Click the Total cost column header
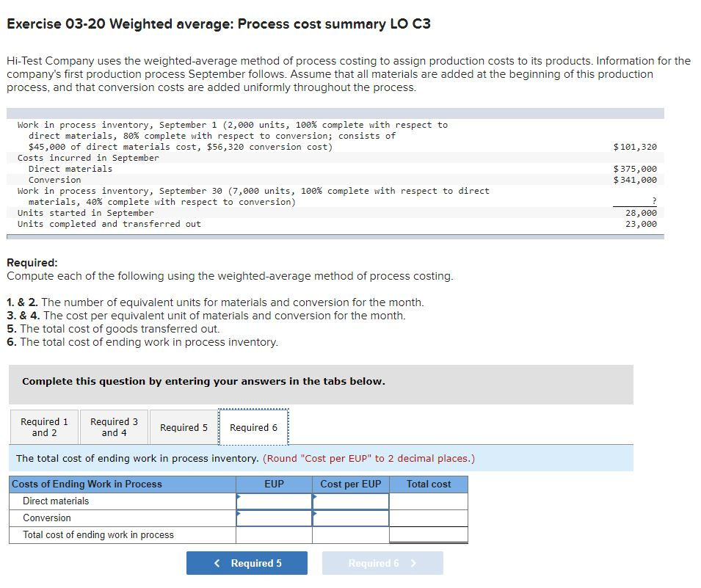This screenshot has height=588, width=701. [429, 484]
